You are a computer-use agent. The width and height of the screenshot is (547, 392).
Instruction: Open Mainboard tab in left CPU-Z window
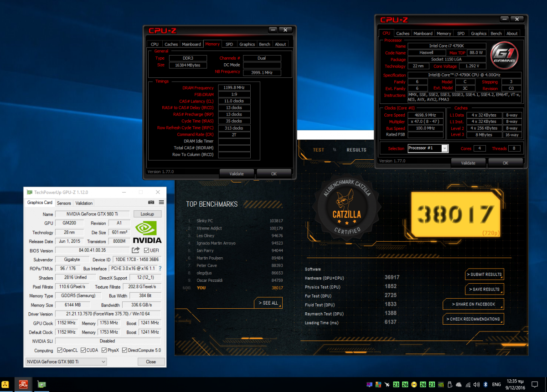(191, 44)
